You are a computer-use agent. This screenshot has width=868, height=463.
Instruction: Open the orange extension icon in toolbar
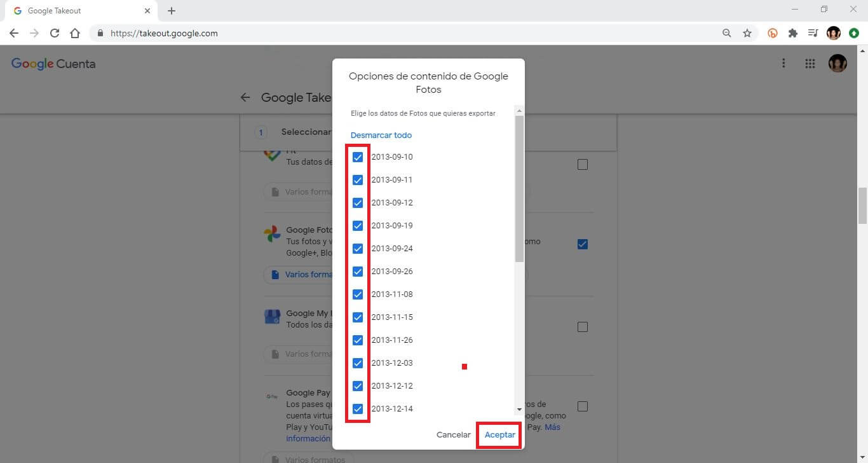[x=773, y=33]
